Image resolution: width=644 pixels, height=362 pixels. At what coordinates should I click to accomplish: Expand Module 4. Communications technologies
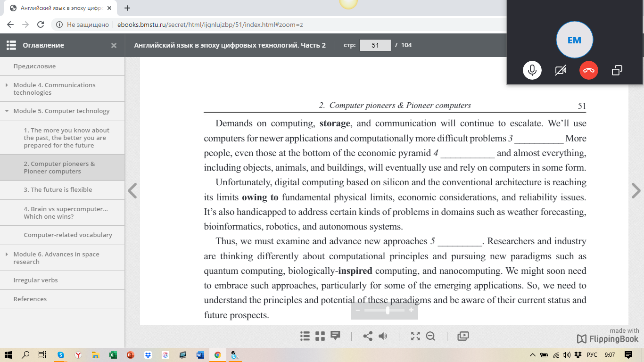click(x=7, y=85)
